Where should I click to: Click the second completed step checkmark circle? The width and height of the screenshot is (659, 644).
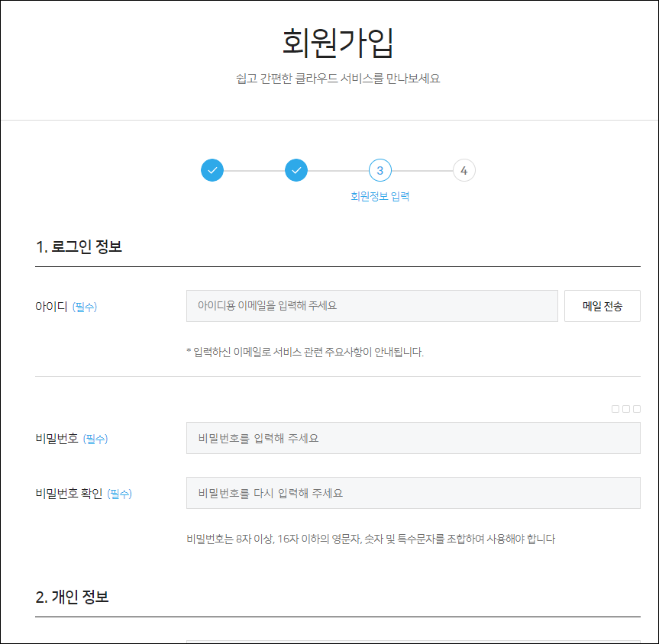click(296, 170)
